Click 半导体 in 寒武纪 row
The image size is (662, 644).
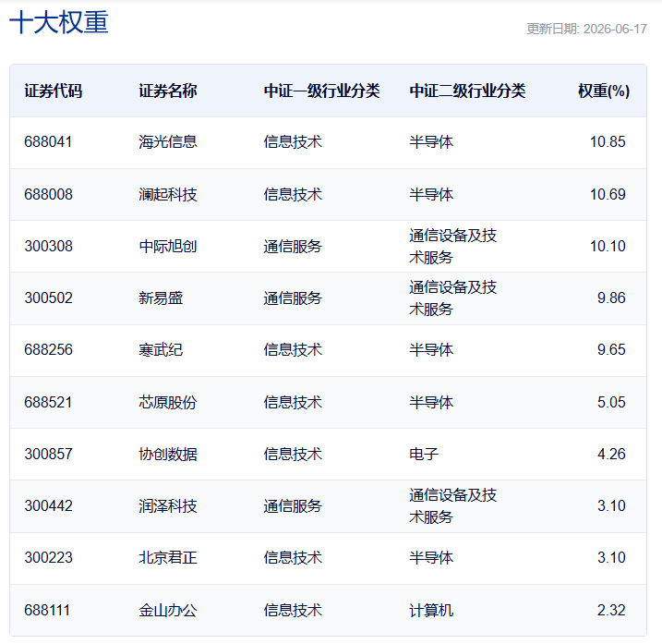[431, 350]
